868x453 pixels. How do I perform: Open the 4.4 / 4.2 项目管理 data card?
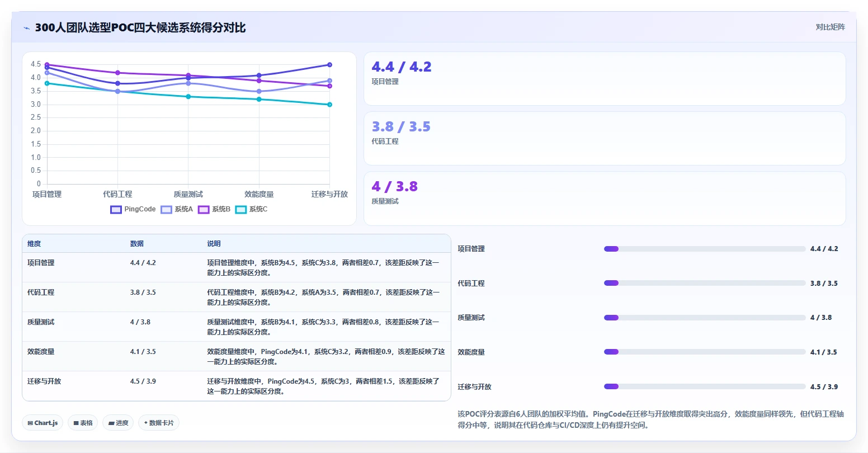605,79
